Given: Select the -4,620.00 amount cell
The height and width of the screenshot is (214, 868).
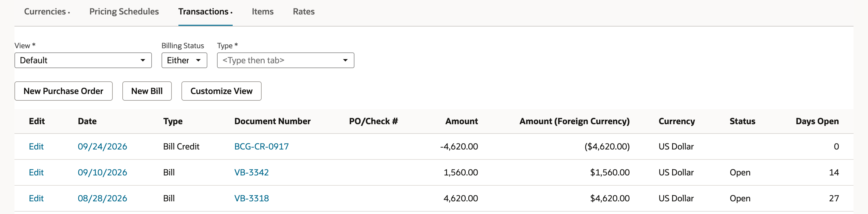Looking at the screenshot, I should click(459, 146).
